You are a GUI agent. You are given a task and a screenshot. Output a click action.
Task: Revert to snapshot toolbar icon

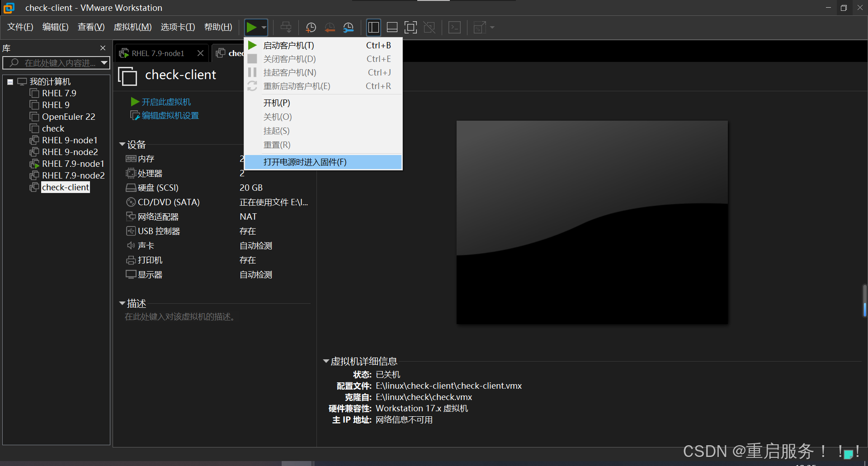tap(330, 28)
